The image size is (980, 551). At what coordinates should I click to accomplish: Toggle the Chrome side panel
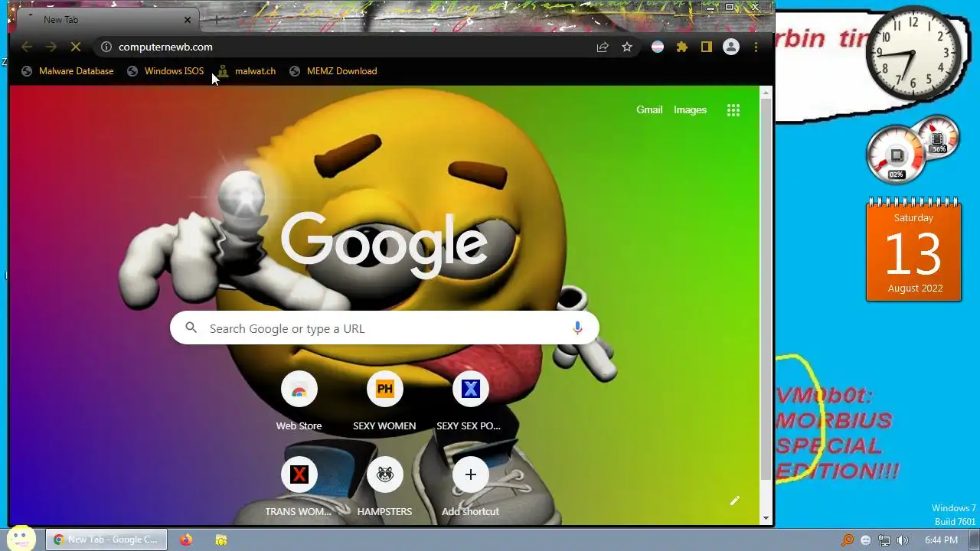pos(707,47)
